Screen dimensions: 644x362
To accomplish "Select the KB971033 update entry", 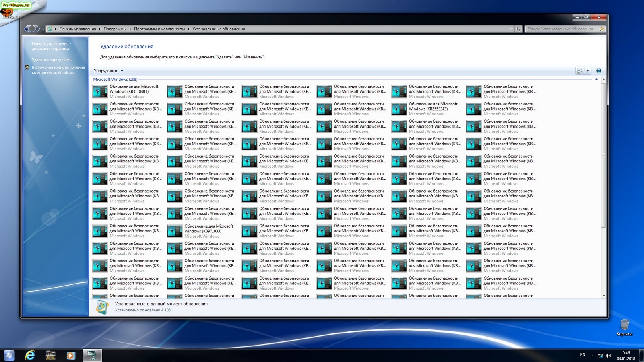I will [202, 231].
